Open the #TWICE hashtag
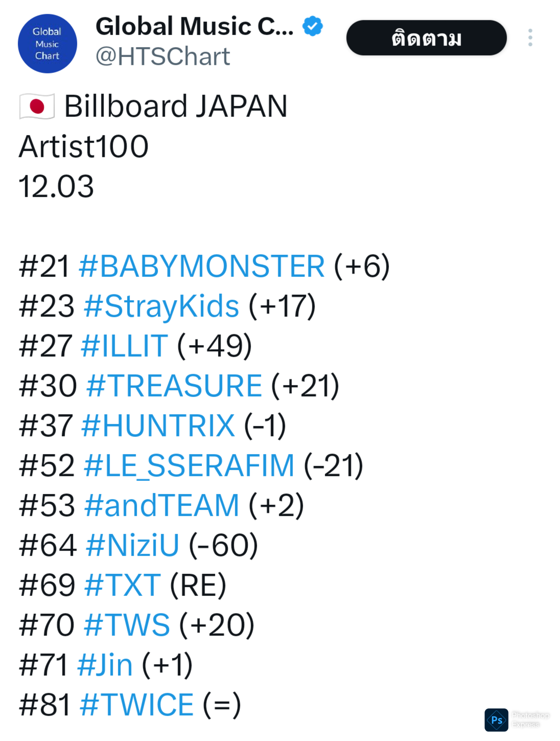This screenshot has width=560, height=741. point(137,705)
